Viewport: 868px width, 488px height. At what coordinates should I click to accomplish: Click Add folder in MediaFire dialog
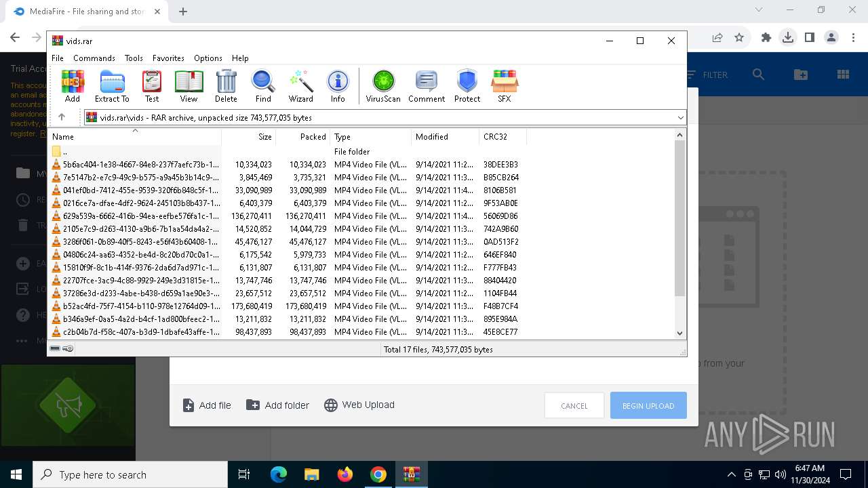277,405
